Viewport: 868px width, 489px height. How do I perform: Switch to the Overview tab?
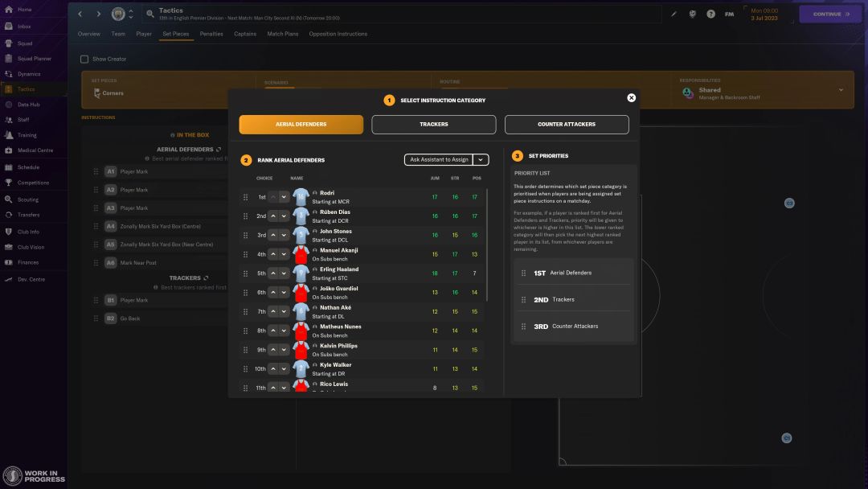click(88, 34)
